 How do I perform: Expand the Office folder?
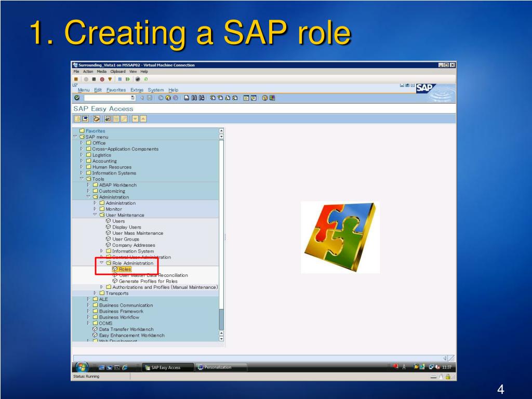[x=82, y=142]
